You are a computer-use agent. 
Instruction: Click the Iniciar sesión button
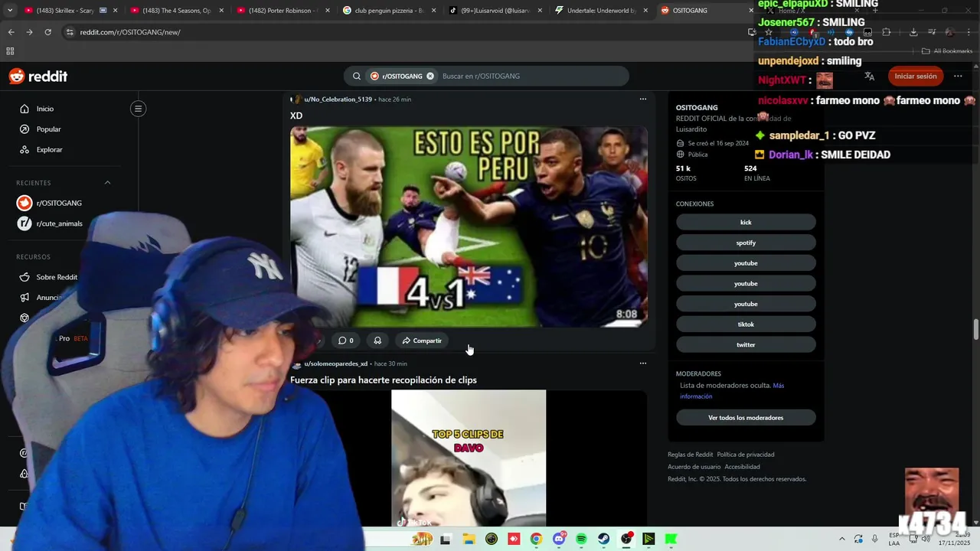pyautogui.click(x=916, y=77)
